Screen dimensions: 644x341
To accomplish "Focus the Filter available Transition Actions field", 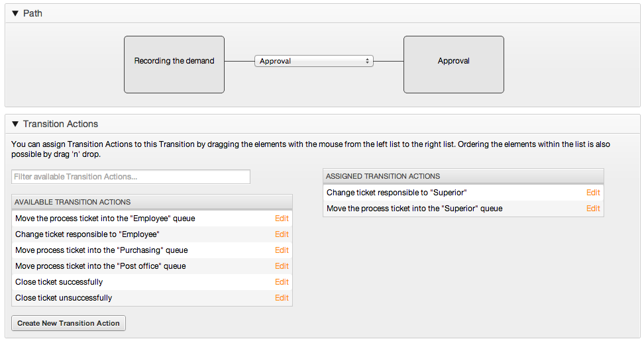I will [x=131, y=177].
